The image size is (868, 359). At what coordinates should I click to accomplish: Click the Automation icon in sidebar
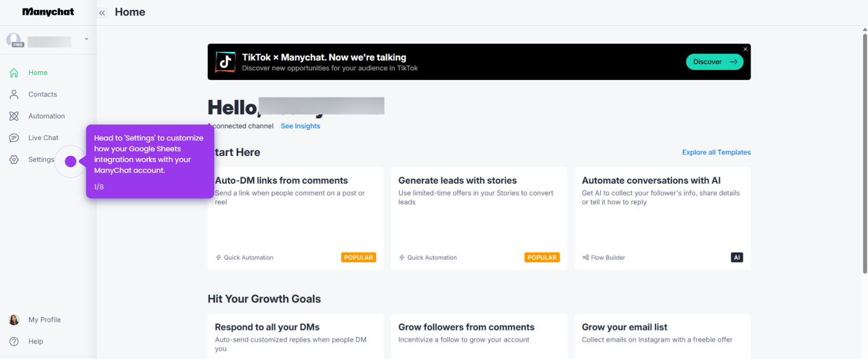[x=14, y=116]
